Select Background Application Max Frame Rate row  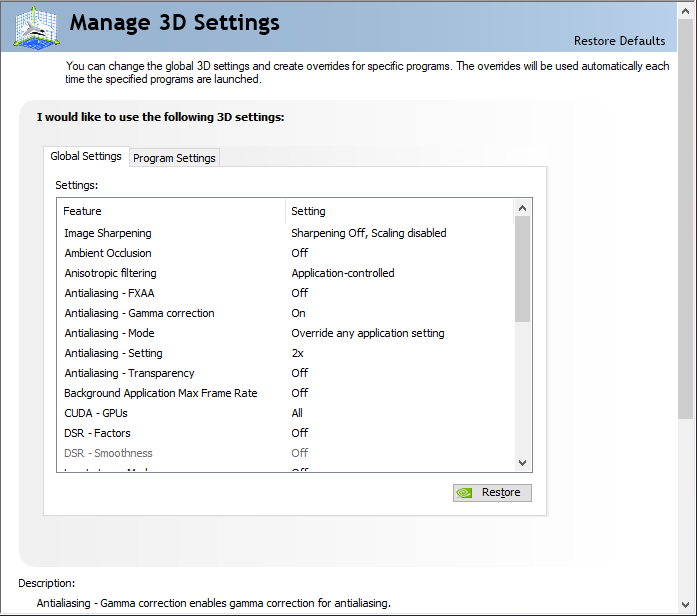click(x=285, y=393)
